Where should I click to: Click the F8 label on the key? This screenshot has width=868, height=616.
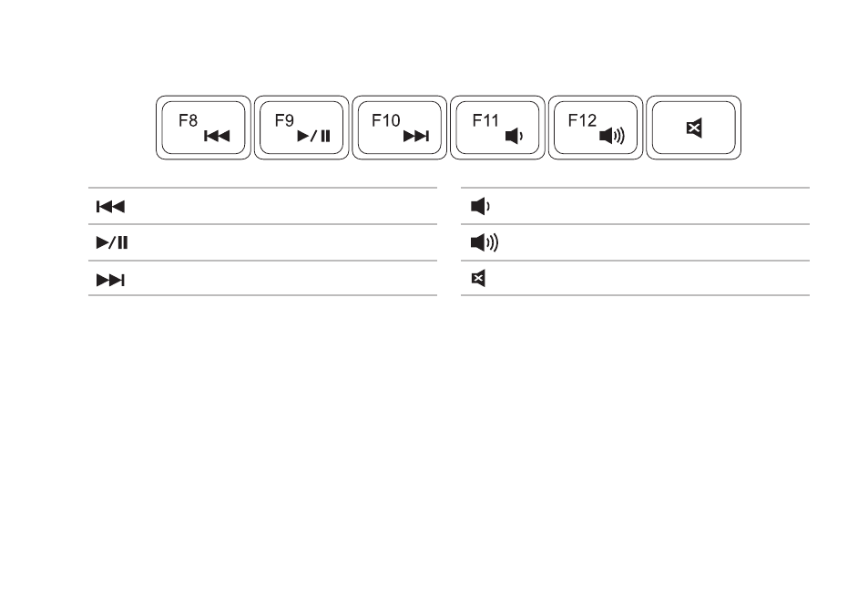pyautogui.click(x=188, y=121)
